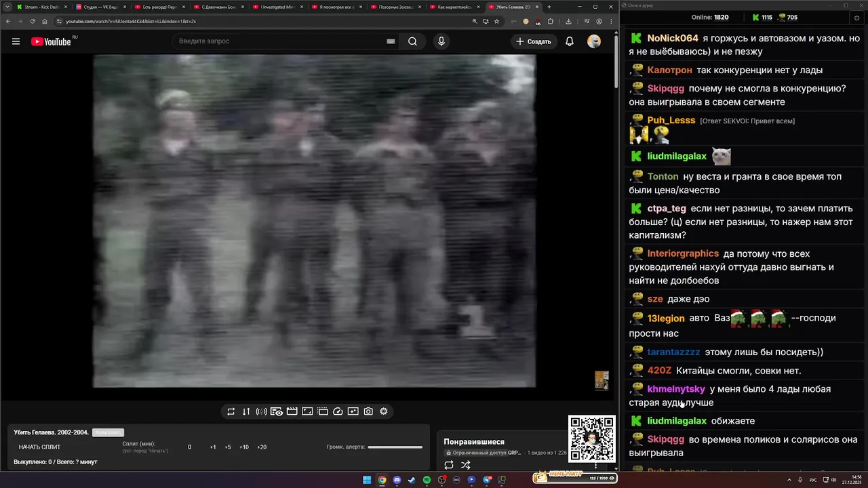Viewport: 868px width, 488px height.
Task: Open YouTube notifications bell
Action: [x=570, y=41]
